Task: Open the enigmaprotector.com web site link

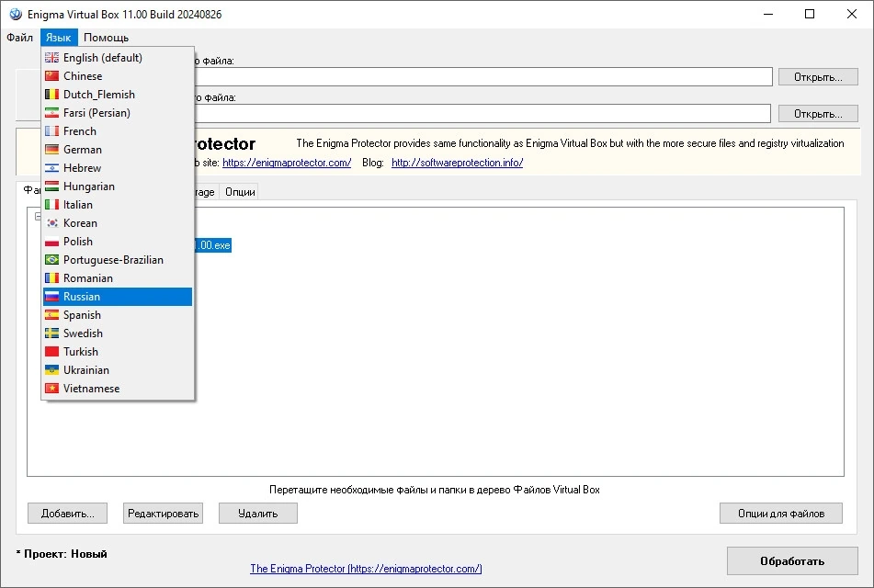Action: coord(287,163)
